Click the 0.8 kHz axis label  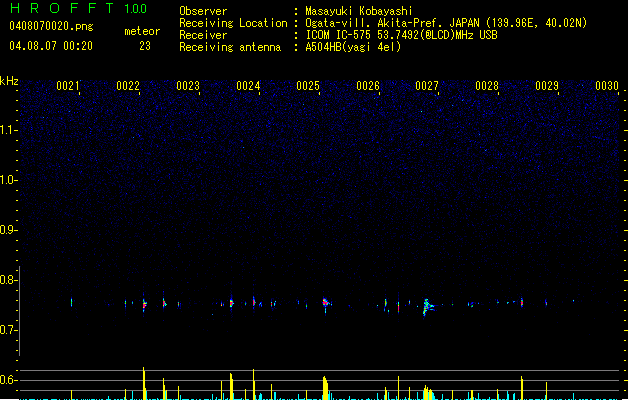(x=8, y=280)
